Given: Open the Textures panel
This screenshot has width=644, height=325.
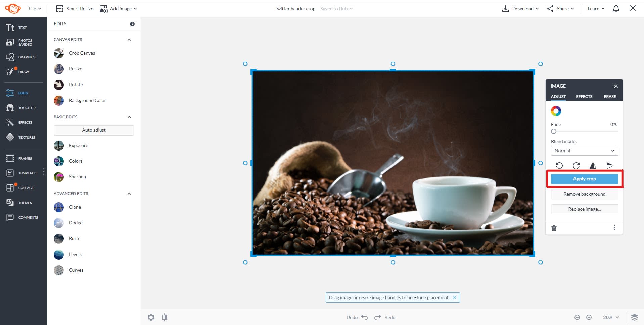Looking at the screenshot, I should click(x=21, y=137).
